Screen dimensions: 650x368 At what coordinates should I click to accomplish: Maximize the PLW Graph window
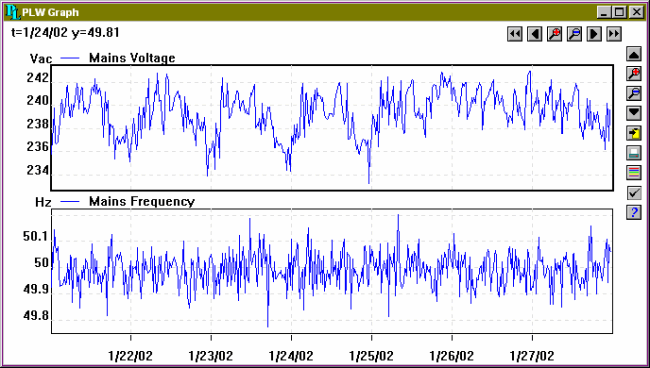click(x=619, y=12)
